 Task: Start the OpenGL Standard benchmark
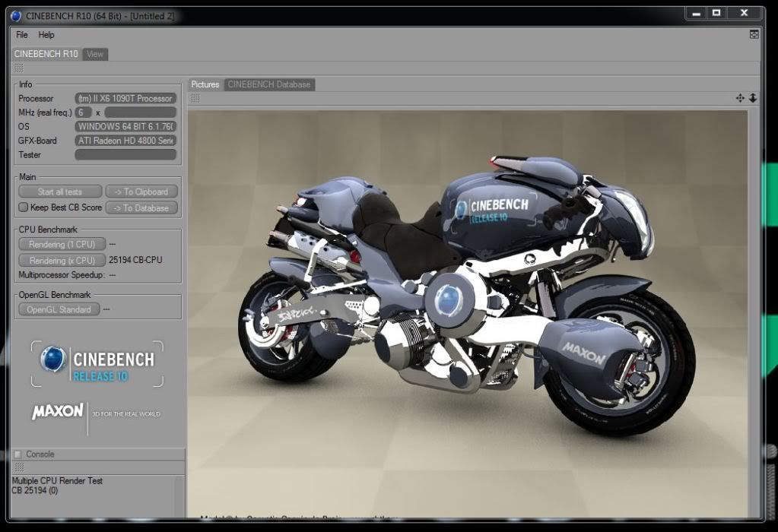(59, 309)
